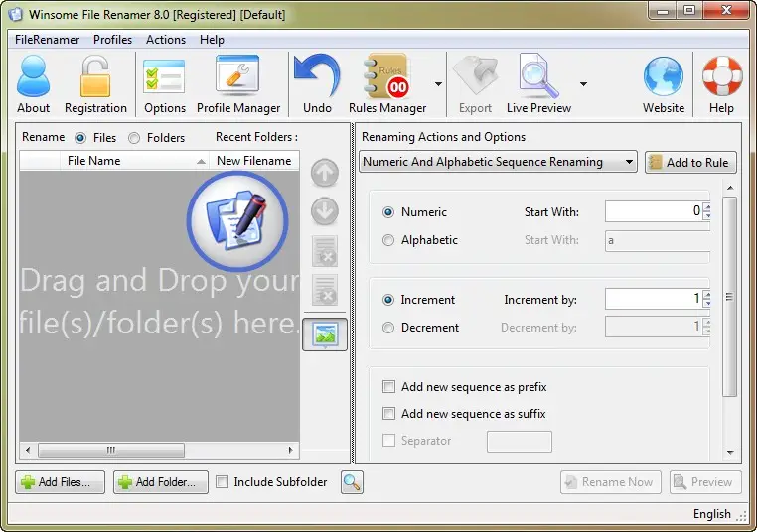Click the options panel scroll up arrow
Viewport: 757px width, 532px height.
(x=730, y=188)
